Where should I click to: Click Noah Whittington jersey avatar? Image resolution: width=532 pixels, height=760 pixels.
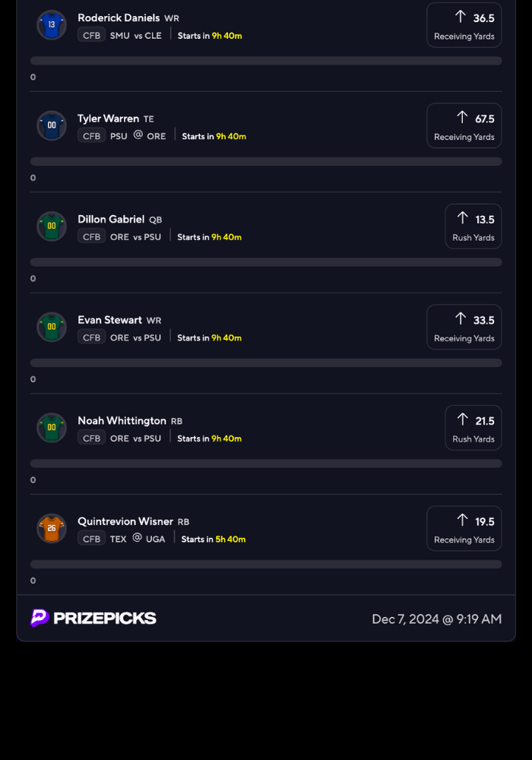[x=52, y=427]
